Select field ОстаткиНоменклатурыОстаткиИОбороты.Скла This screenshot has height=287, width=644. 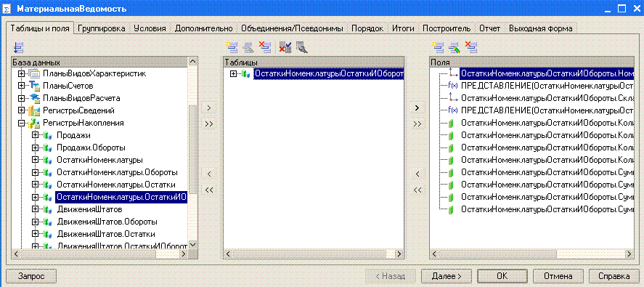pyautogui.click(x=547, y=98)
